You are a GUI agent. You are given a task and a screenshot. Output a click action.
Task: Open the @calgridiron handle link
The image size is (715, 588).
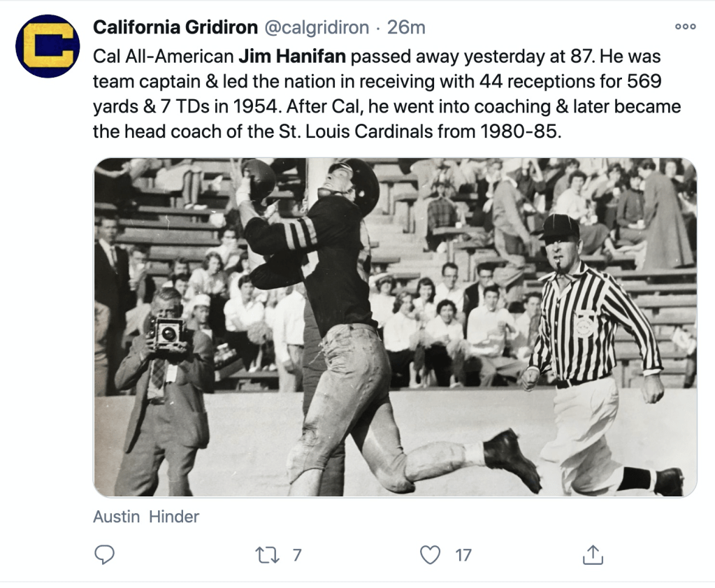click(316, 27)
